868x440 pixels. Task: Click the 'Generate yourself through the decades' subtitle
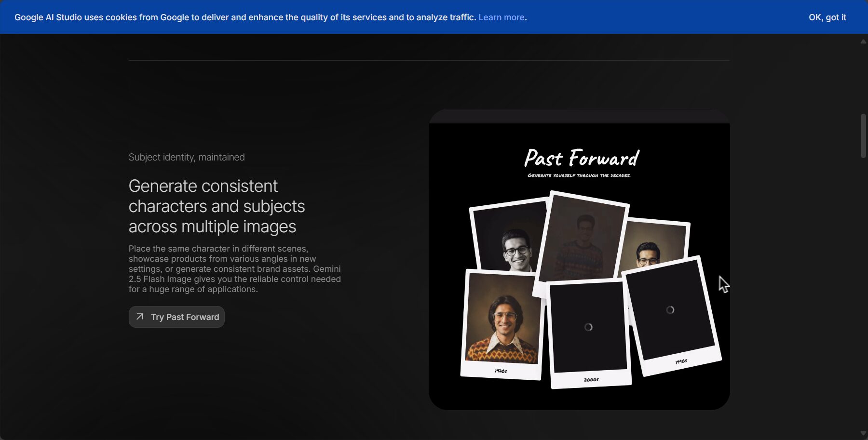[579, 175]
